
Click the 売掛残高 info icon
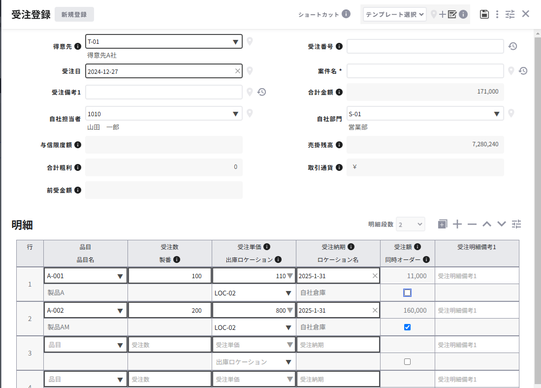[339, 145]
